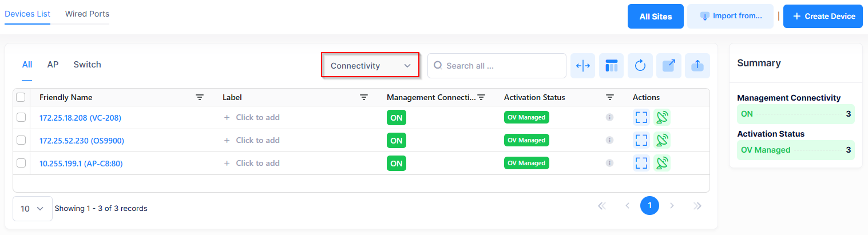The height and width of the screenshot is (235, 868).
Task: Refresh the devices table
Action: pos(640,66)
